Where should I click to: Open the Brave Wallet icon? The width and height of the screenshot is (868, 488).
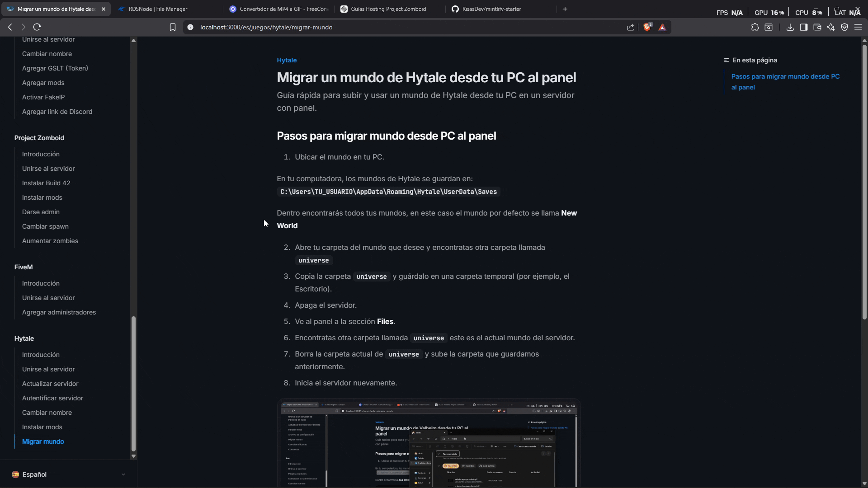(x=817, y=27)
